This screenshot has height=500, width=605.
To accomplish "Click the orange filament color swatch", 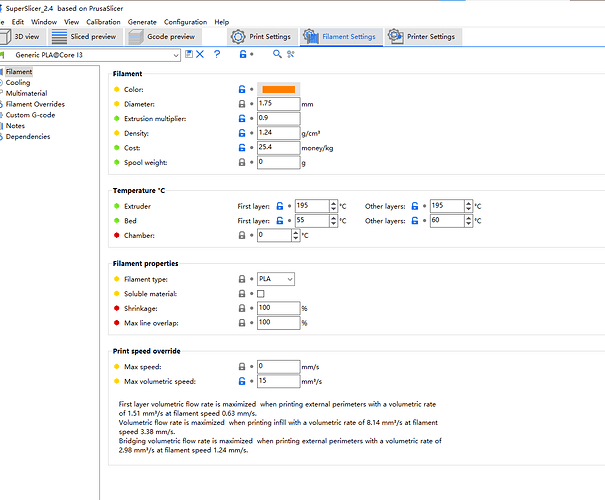I will tap(277, 89).
